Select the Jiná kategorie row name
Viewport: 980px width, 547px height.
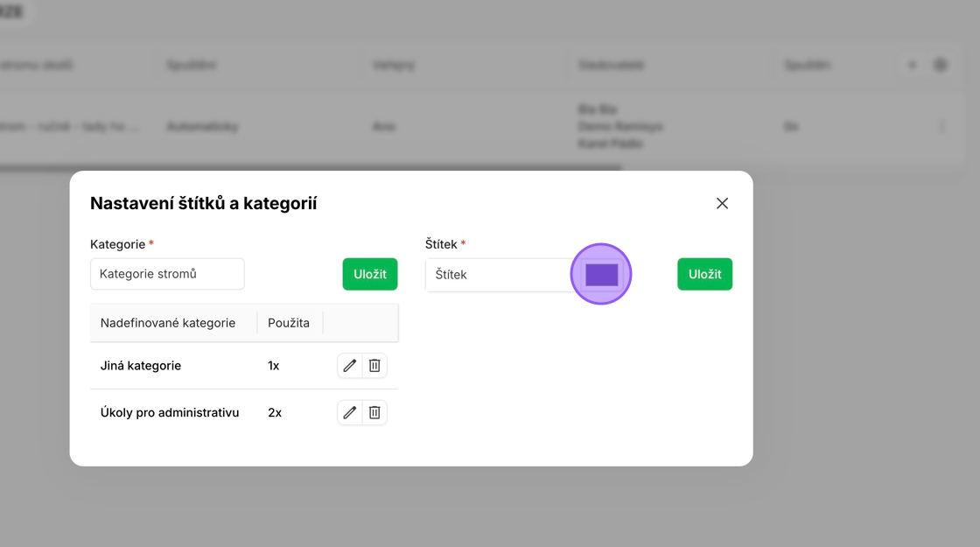click(x=141, y=366)
